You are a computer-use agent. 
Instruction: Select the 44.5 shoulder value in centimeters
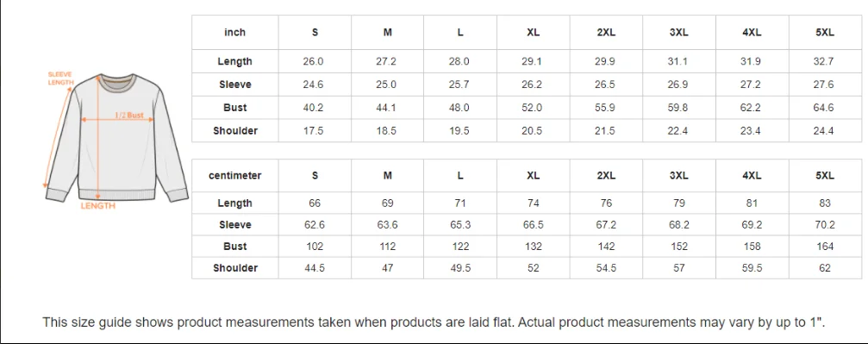click(x=315, y=267)
